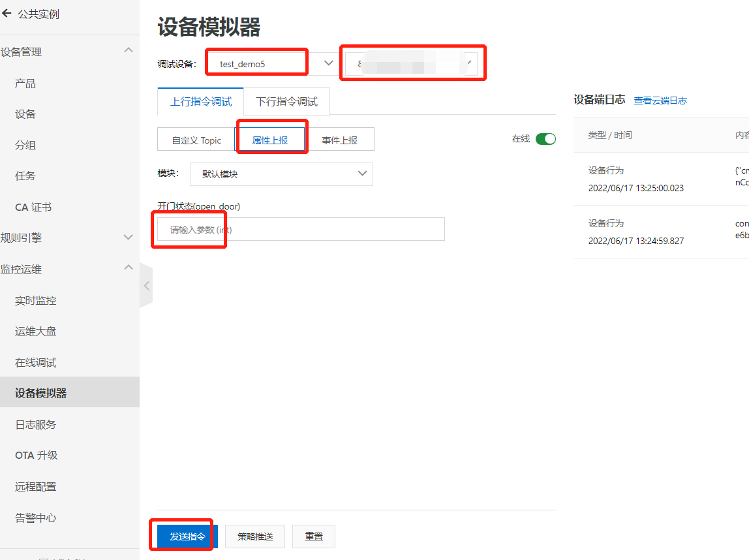Image resolution: width=749 pixels, height=560 pixels.
Task: Navigate to 产品 in the sidebar
Action: [26, 83]
